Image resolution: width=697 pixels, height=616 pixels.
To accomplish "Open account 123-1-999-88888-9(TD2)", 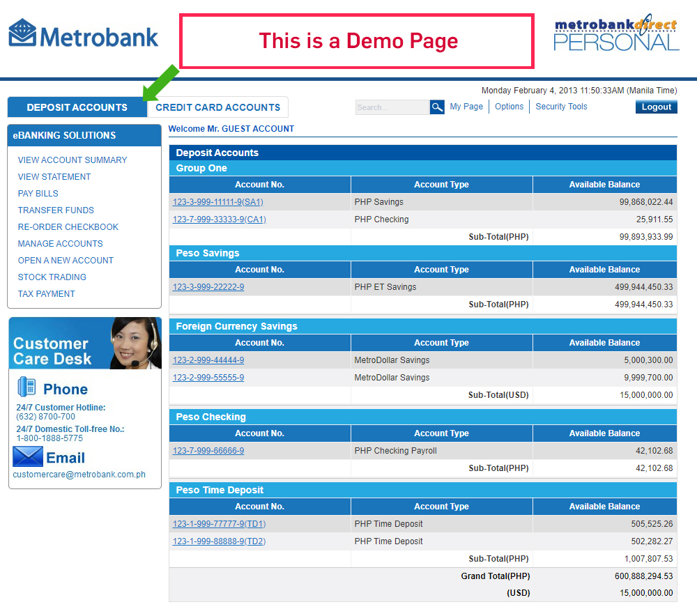I will tap(219, 541).
